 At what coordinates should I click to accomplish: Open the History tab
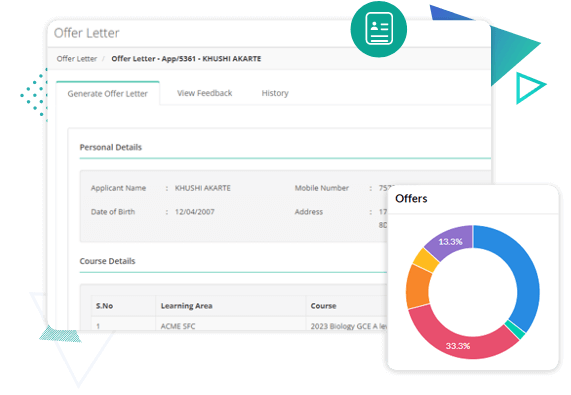coord(275,93)
